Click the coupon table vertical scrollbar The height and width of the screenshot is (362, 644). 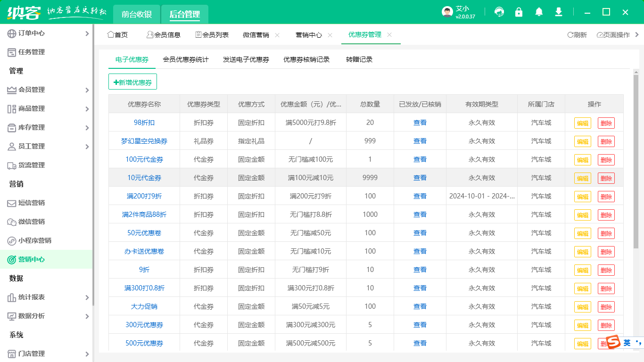tap(636, 160)
